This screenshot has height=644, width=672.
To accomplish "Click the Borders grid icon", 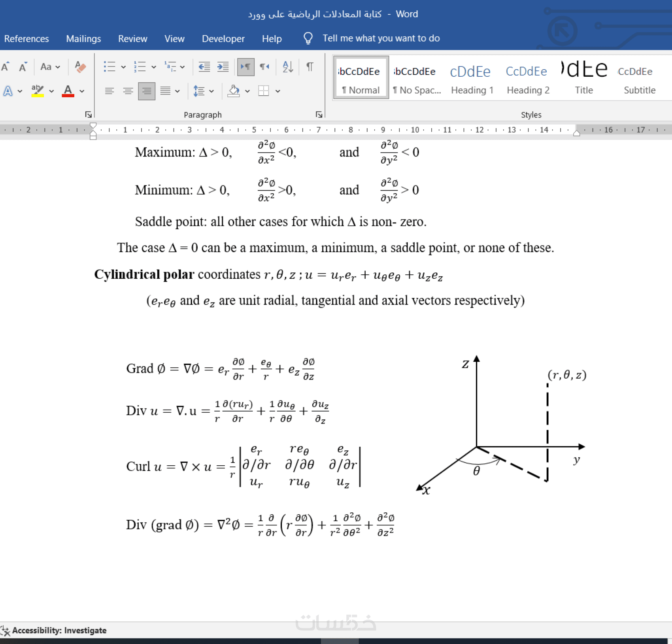I will [x=264, y=91].
